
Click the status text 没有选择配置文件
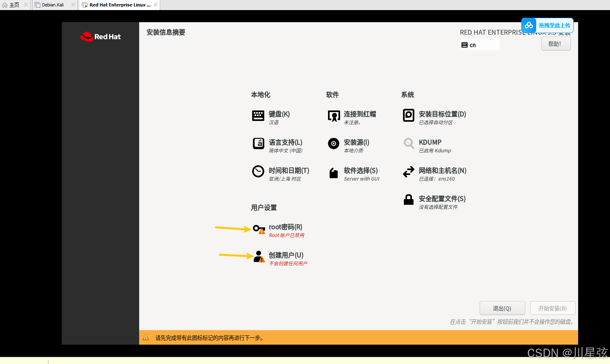point(438,207)
